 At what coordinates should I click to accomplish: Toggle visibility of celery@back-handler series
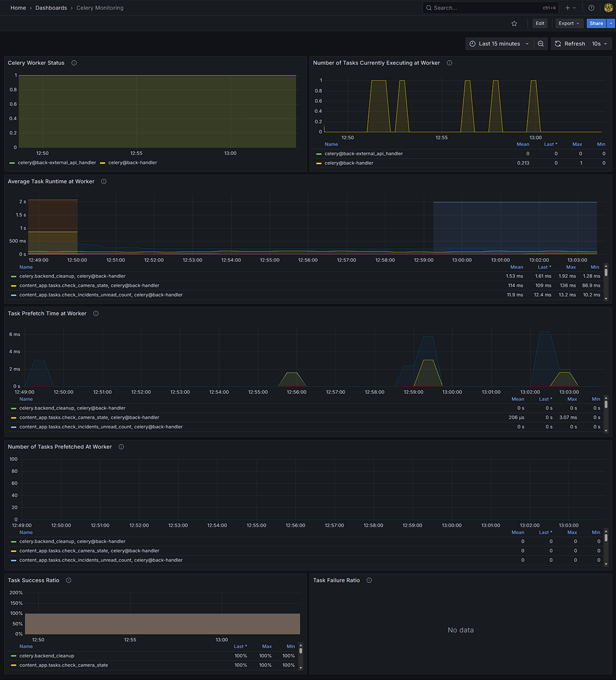coord(132,163)
